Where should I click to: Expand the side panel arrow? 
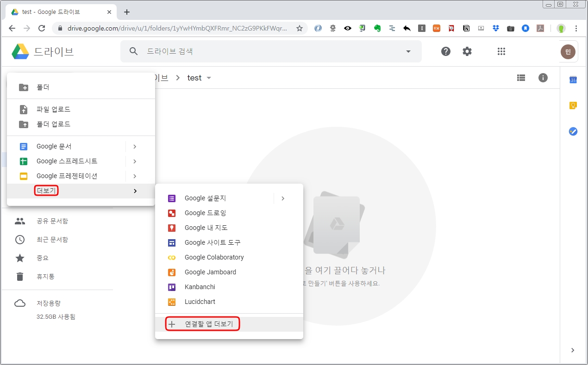click(573, 350)
